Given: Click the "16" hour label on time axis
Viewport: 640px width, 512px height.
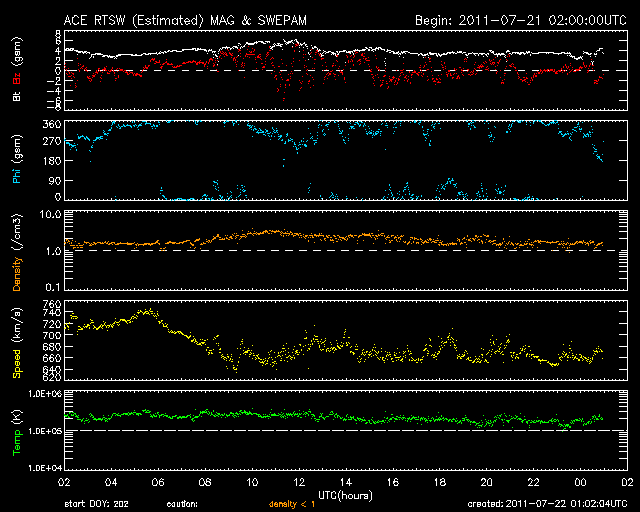Looking at the screenshot, I should click(x=393, y=483).
